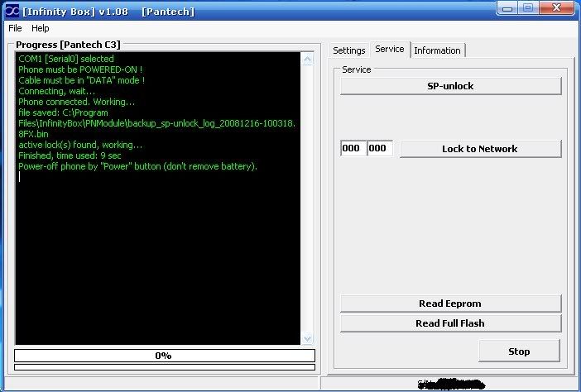Open the Help menu
Image resolution: width=581 pixels, height=392 pixels.
[x=40, y=28]
